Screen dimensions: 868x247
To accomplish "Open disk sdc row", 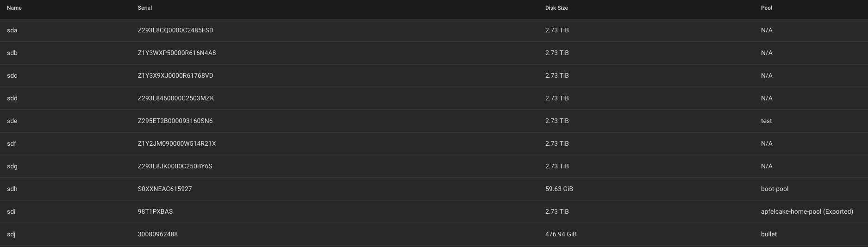I will (x=434, y=75).
